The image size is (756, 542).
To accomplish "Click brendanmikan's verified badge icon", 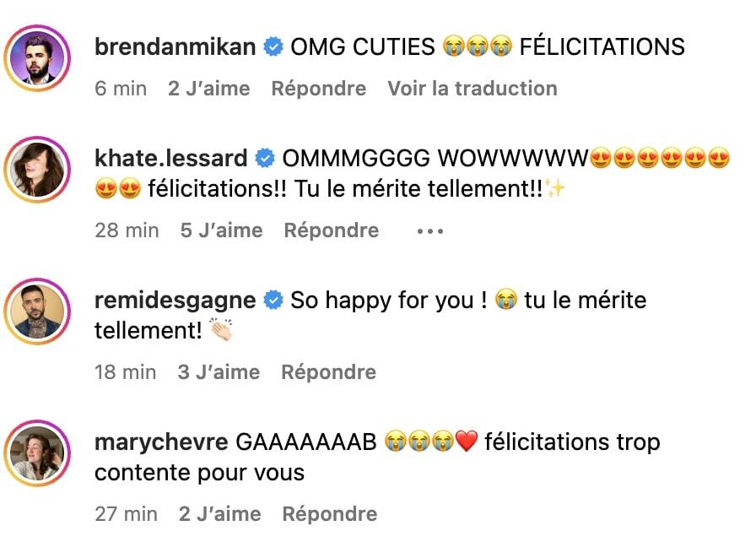I will point(273,47).
